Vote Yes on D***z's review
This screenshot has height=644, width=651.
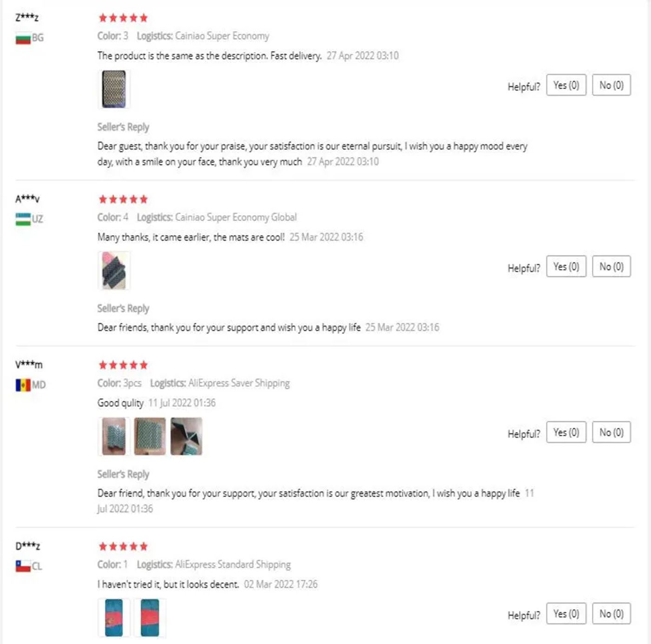tap(566, 614)
